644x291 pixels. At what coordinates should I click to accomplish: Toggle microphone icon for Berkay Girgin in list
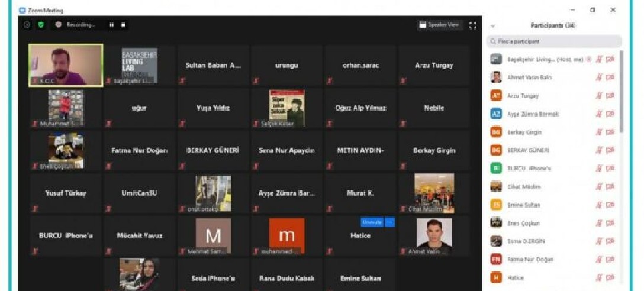pos(599,132)
